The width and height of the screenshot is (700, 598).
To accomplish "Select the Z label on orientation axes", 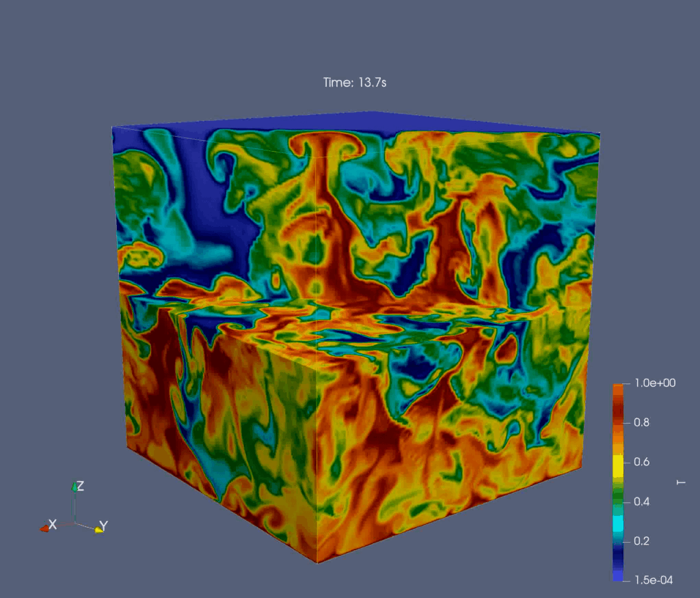I will 81,486.
